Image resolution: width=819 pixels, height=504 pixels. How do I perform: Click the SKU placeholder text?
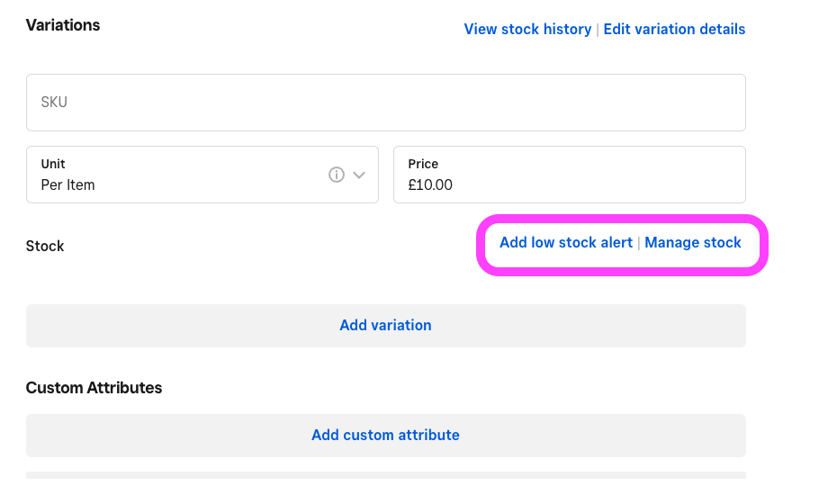click(54, 103)
